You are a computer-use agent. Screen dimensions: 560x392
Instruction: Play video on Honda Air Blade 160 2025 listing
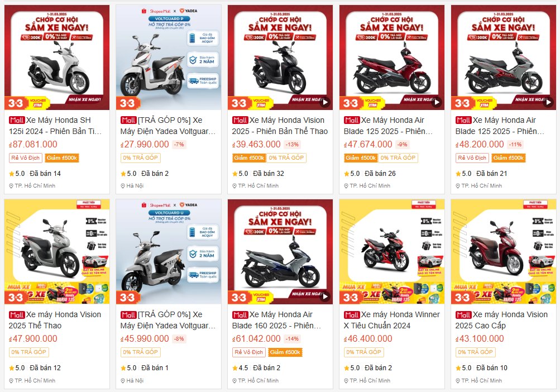click(325, 297)
